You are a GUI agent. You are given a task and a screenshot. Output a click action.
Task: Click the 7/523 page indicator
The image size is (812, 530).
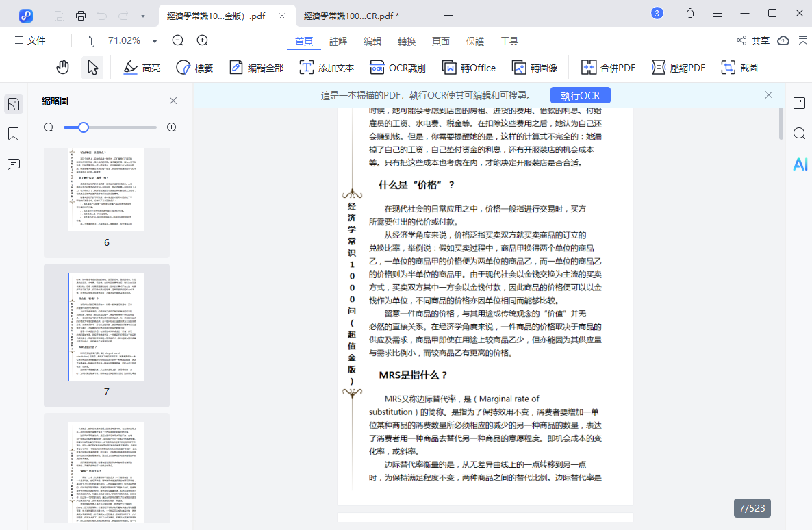[x=752, y=508]
